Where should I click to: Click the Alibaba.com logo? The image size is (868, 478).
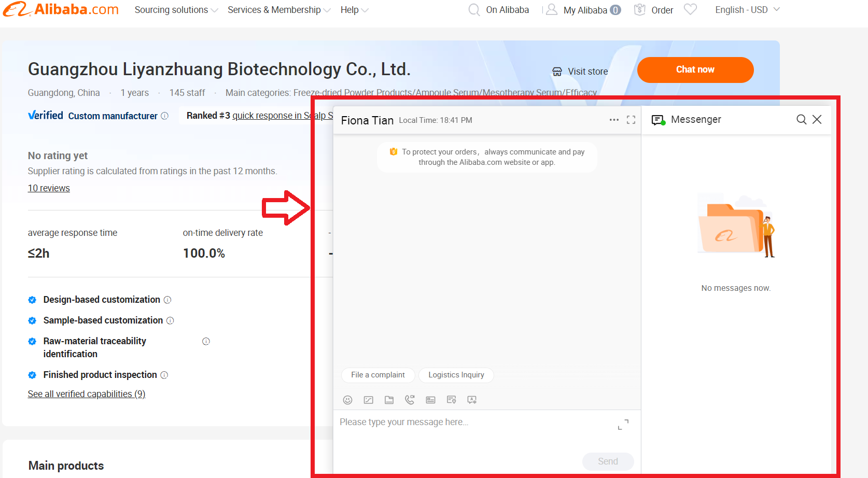point(61,9)
